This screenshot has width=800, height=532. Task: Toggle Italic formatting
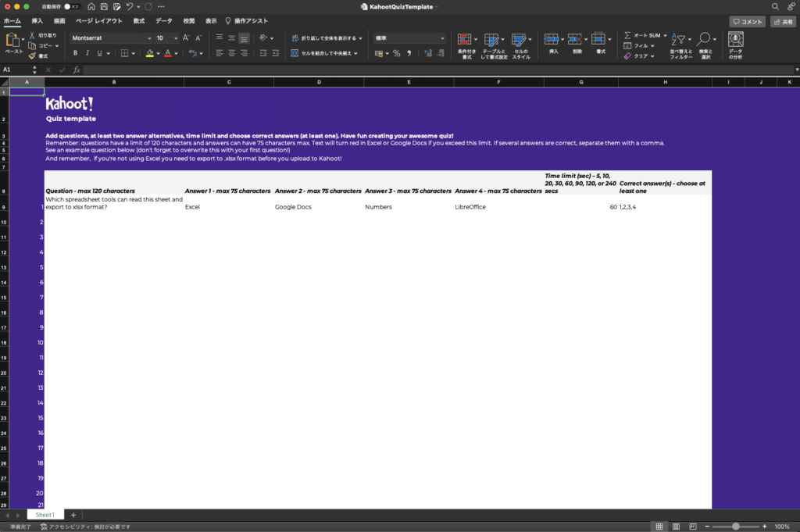tap(87, 53)
